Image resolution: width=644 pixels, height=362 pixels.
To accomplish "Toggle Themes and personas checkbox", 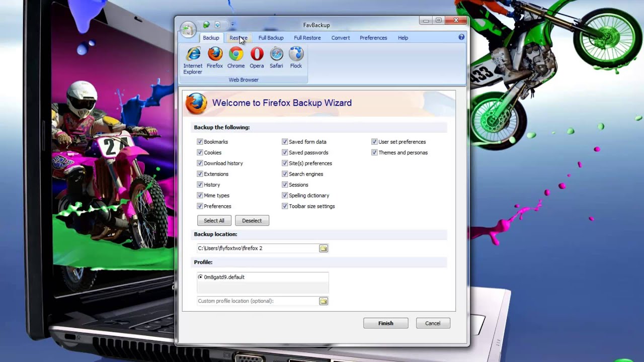I will [374, 152].
